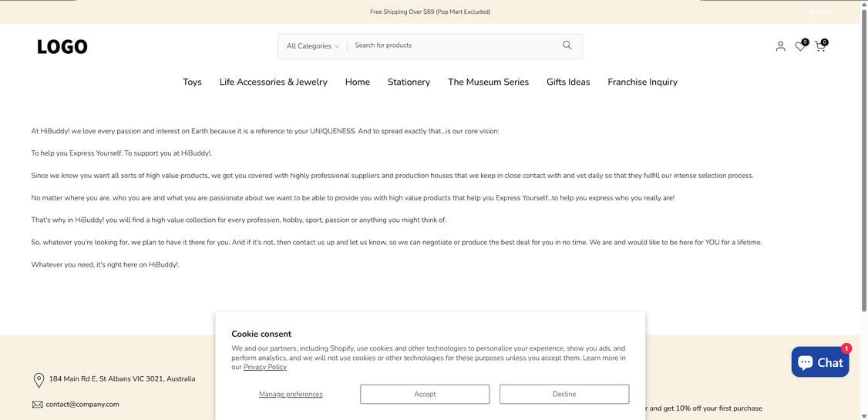Open the Gifts Ideas menu
Image resolution: width=868 pixels, height=420 pixels.
(x=568, y=82)
